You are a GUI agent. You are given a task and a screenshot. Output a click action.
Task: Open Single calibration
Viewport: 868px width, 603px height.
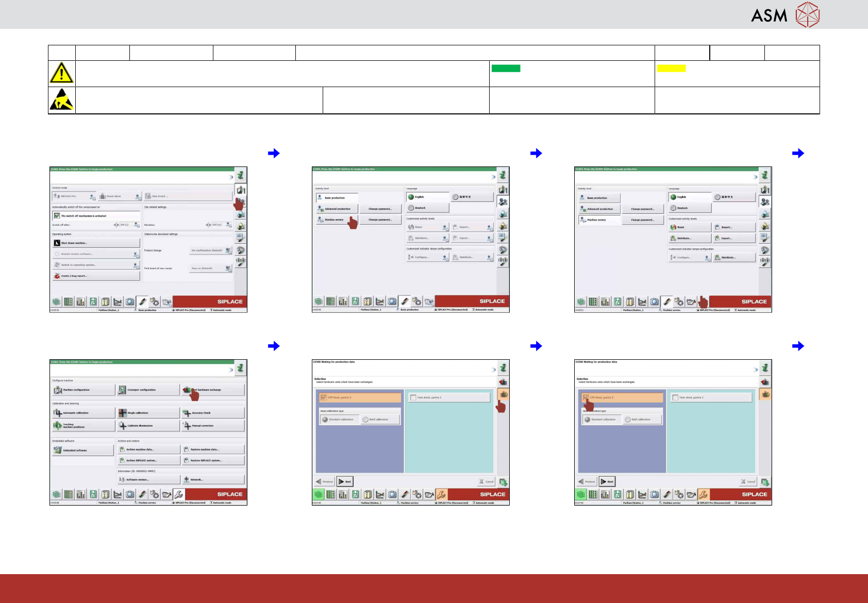click(148, 413)
